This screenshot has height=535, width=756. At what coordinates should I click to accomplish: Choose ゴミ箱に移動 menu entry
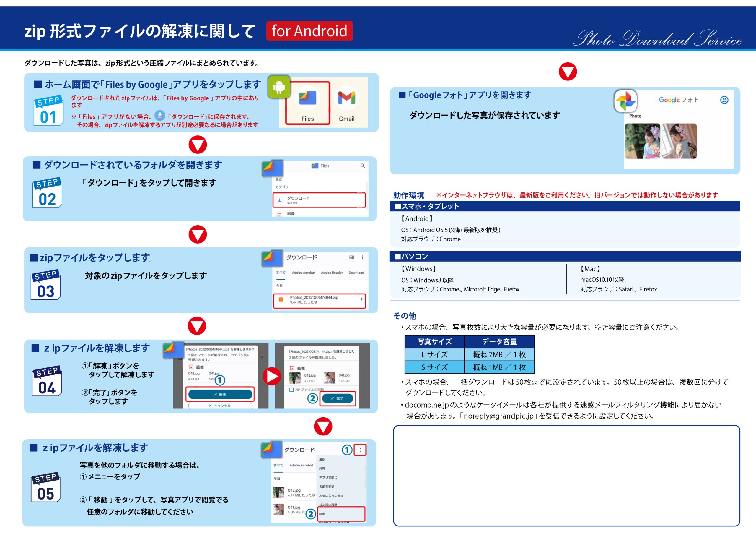point(328,505)
